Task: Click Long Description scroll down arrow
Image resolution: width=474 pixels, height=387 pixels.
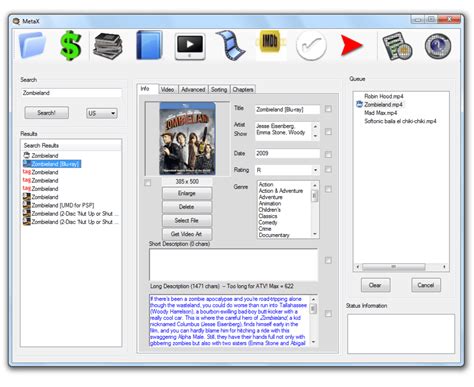Action: [x=313, y=342]
